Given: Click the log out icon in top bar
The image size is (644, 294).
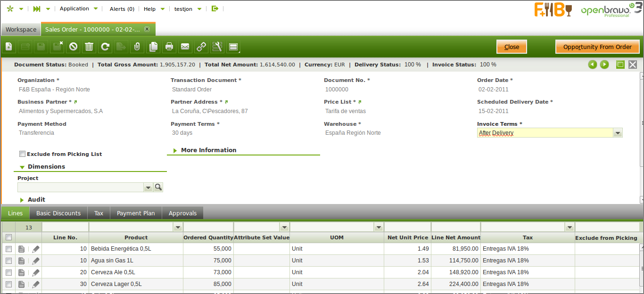Looking at the screenshot, I should (x=215, y=8).
